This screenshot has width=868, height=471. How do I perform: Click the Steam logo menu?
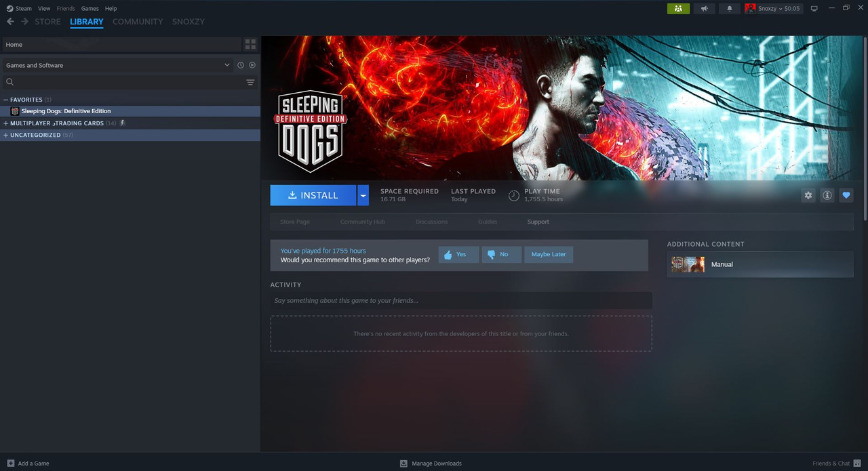(x=19, y=8)
